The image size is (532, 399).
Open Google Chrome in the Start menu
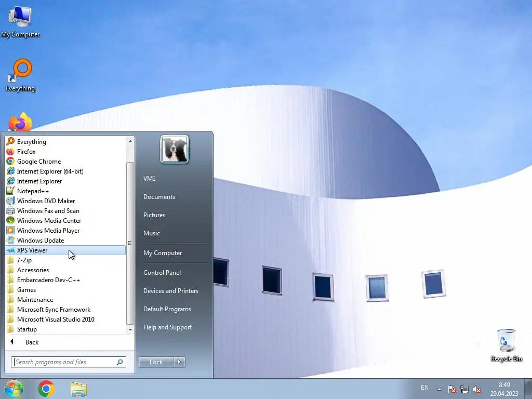click(65, 161)
